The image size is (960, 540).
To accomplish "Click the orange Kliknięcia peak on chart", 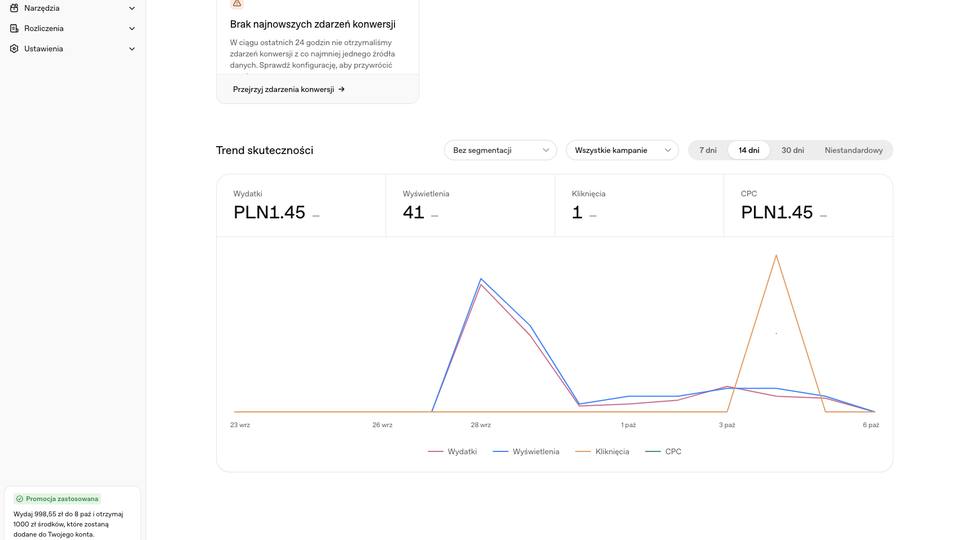I will (776, 256).
